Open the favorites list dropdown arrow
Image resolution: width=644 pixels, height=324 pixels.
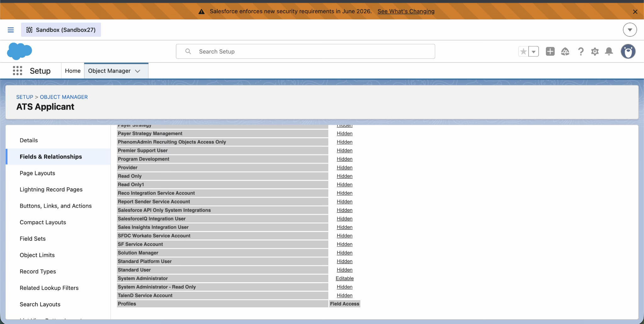coord(534,52)
